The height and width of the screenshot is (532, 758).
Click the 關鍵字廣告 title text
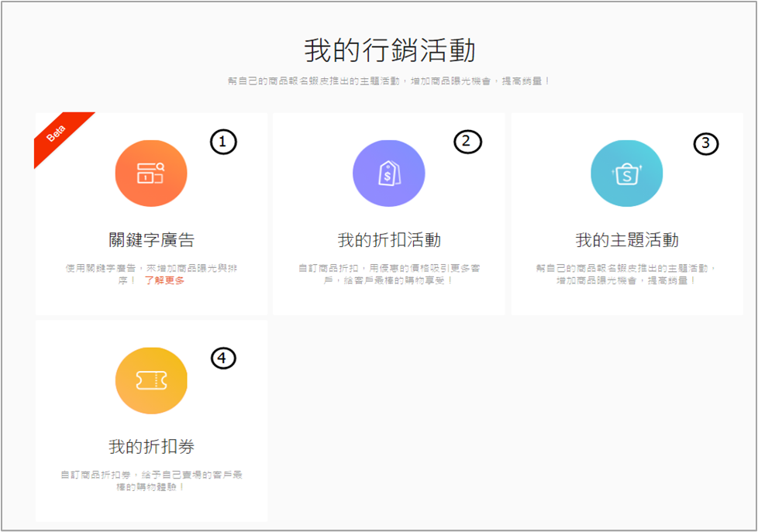coord(151,239)
